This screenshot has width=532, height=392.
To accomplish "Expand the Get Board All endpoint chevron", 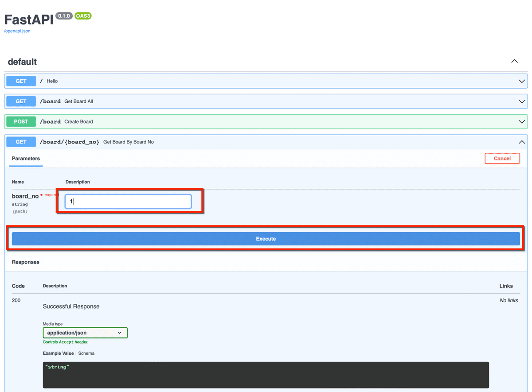I will tap(522, 101).
